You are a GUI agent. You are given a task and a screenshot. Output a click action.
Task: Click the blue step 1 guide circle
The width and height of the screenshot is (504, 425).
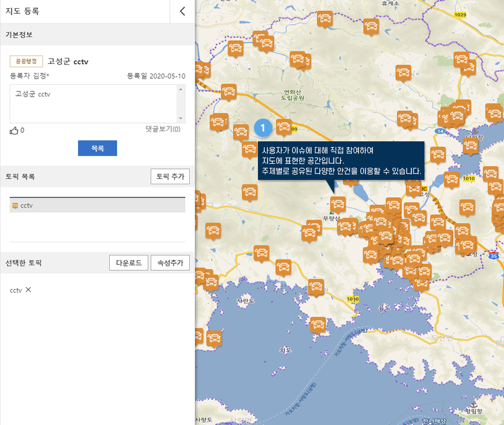(x=263, y=128)
